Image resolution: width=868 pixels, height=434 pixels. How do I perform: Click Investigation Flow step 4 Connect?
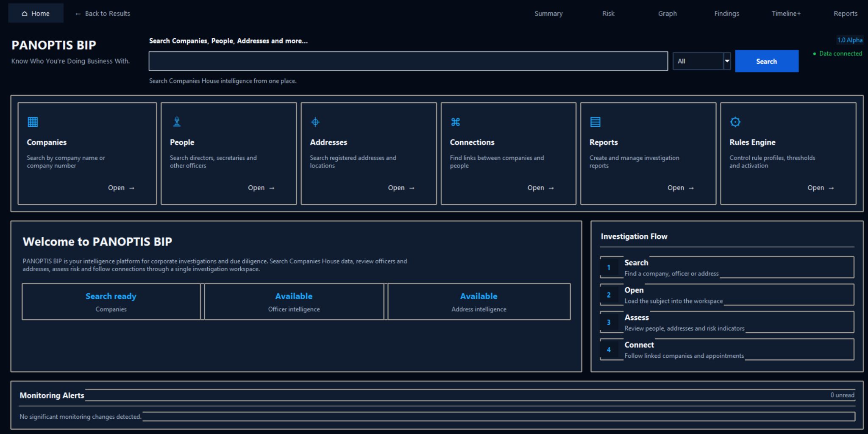pyautogui.click(x=727, y=350)
